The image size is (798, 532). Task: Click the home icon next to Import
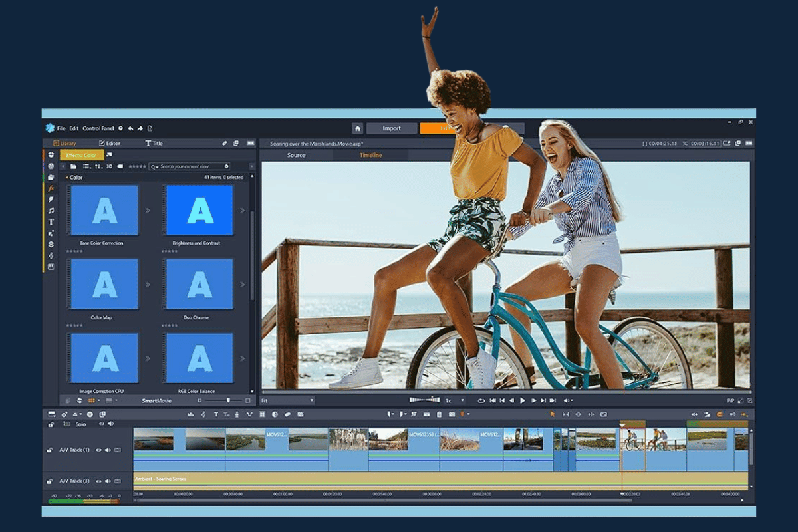click(x=358, y=128)
